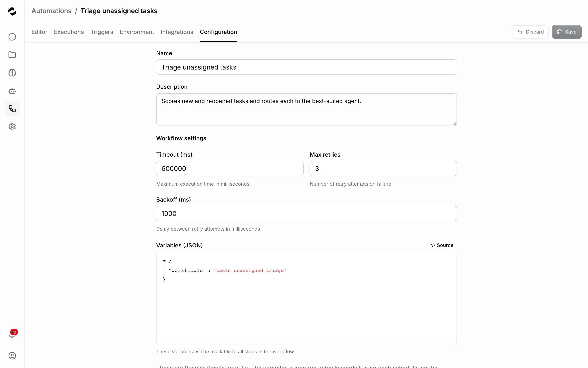Open the Environment tab
The height and width of the screenshot is (368, 588).
click(137, 32)
